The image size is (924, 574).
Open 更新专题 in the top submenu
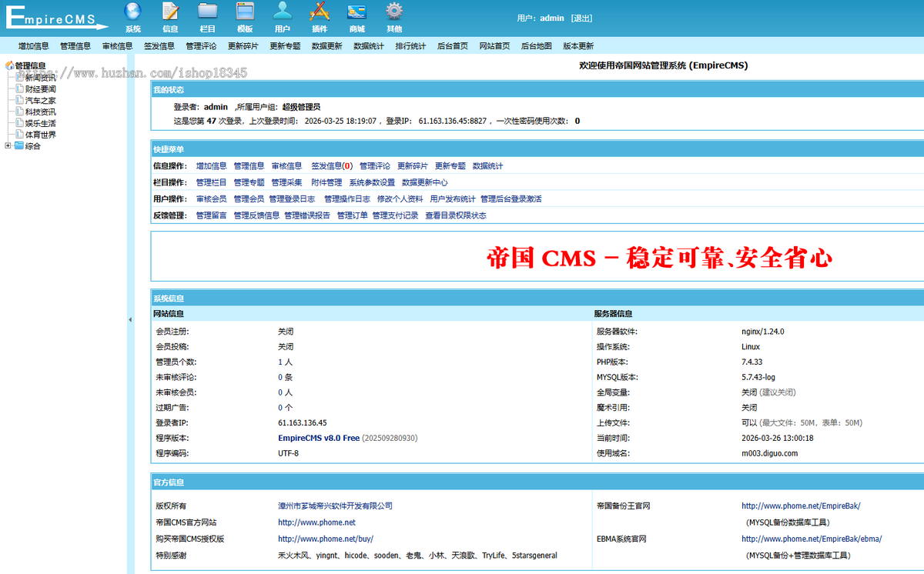tap(285, 46)
